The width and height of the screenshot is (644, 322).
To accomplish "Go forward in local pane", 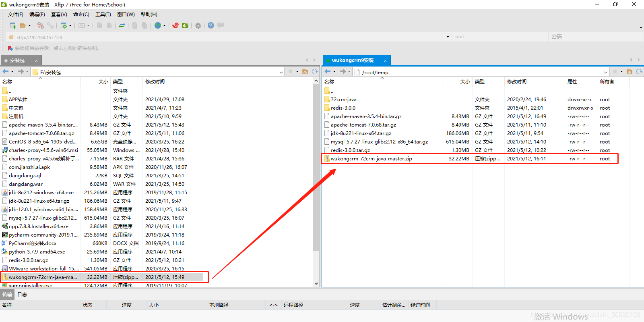I will [x=21, y=71].
